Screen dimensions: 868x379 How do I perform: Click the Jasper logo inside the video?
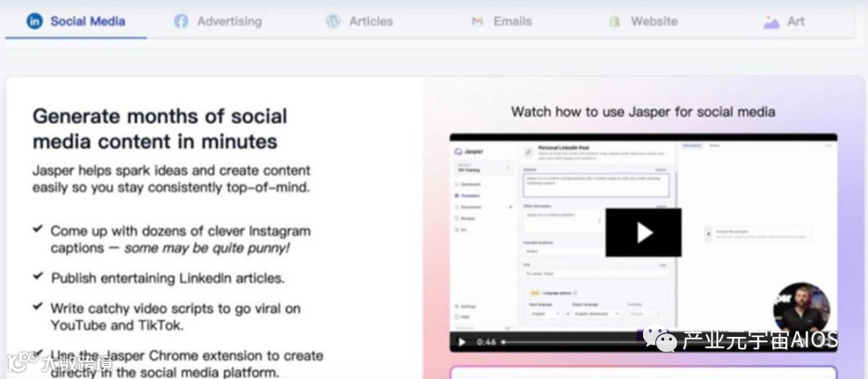click(x=469, y=150)
